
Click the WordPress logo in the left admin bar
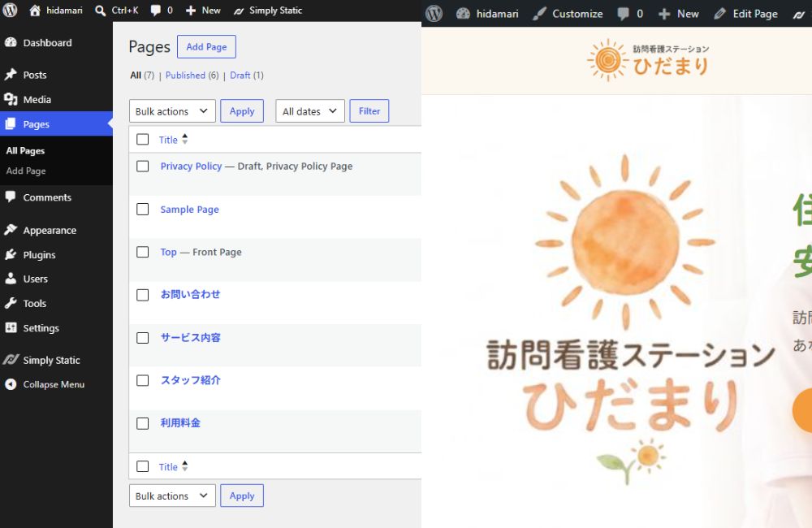pyautogui.click(x=11, y=11)
